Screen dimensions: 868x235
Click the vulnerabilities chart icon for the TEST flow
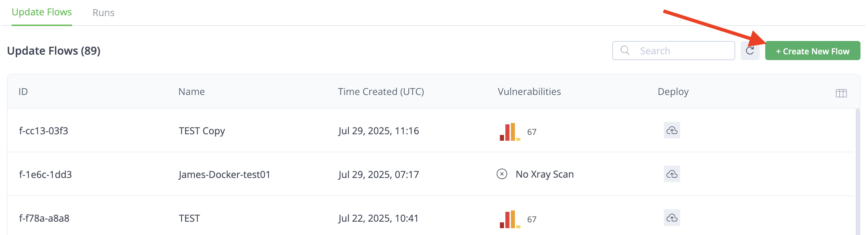(x=510, y=219)
